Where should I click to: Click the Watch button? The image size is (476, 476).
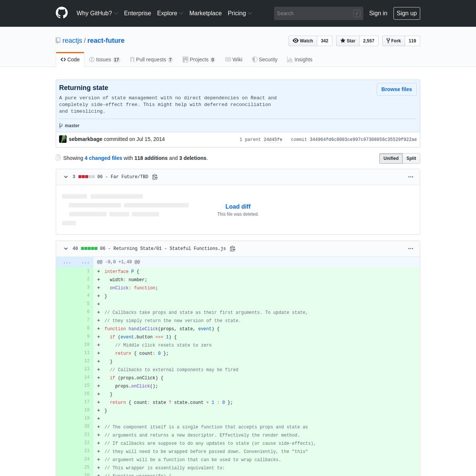point(303,40)
